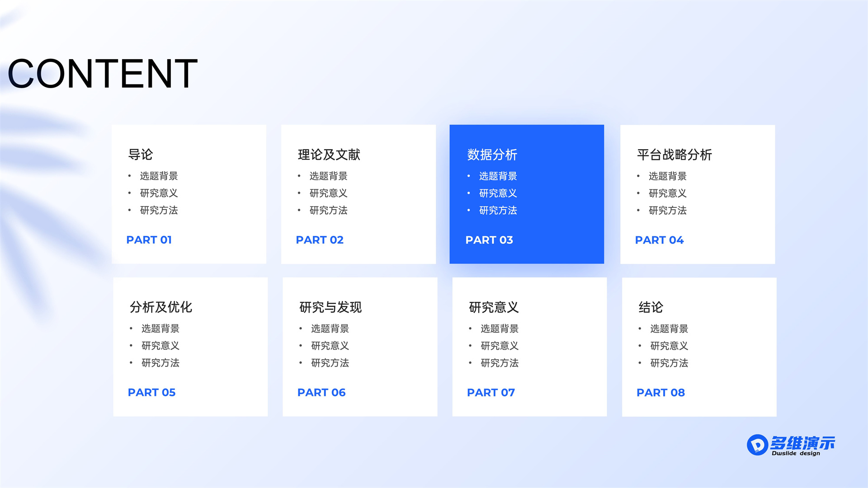Click the PART 06 label
Screen dimensions: 868x488
pos(321,392)
